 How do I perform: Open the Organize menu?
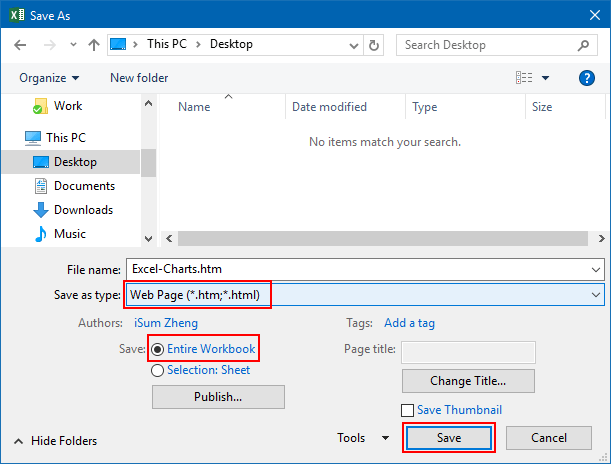point(49,78)
